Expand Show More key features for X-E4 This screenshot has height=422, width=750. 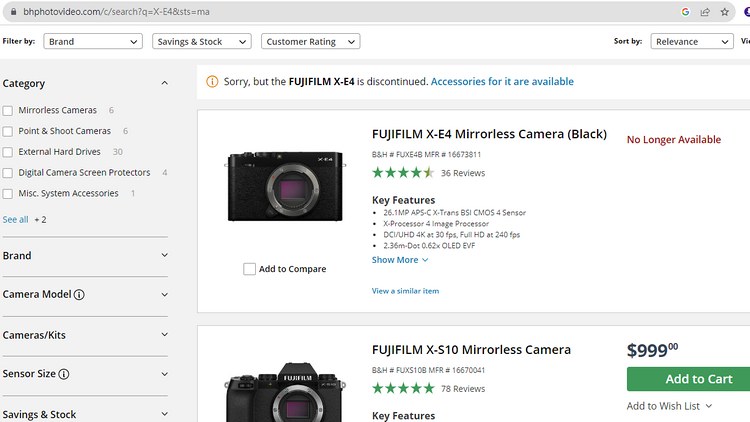click(x=400, y=260)
